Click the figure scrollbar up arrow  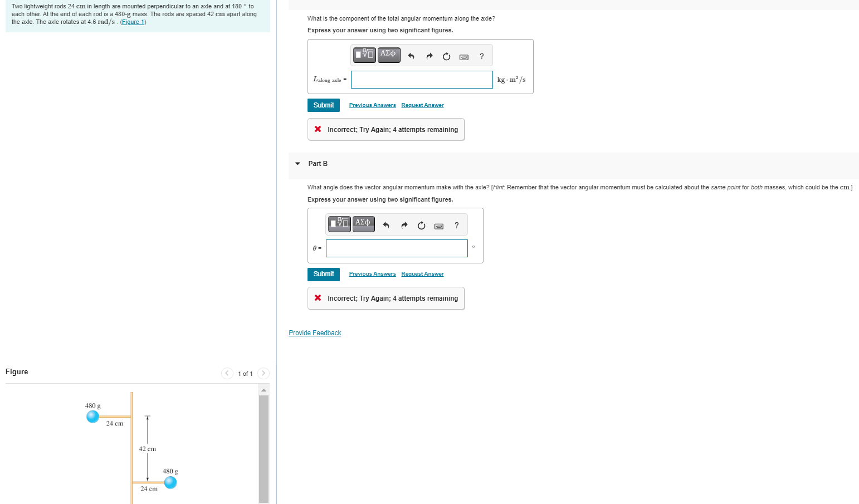[x=263, y=389]
